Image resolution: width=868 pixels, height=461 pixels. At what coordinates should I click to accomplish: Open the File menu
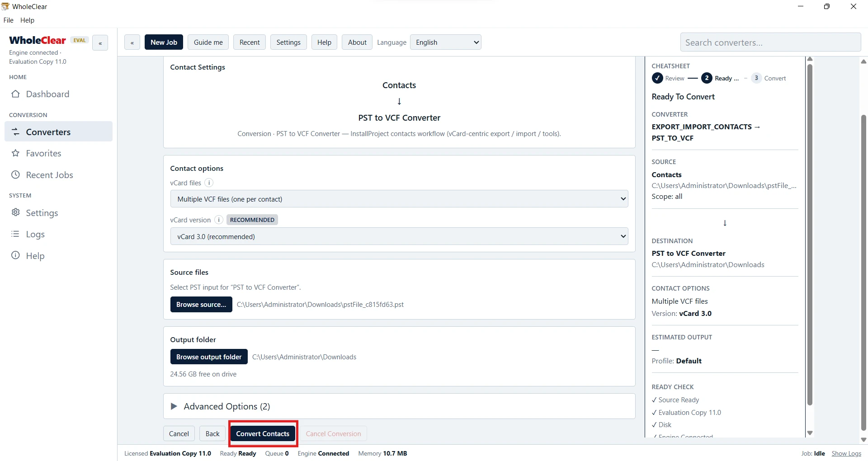click(x=8, y=20)
